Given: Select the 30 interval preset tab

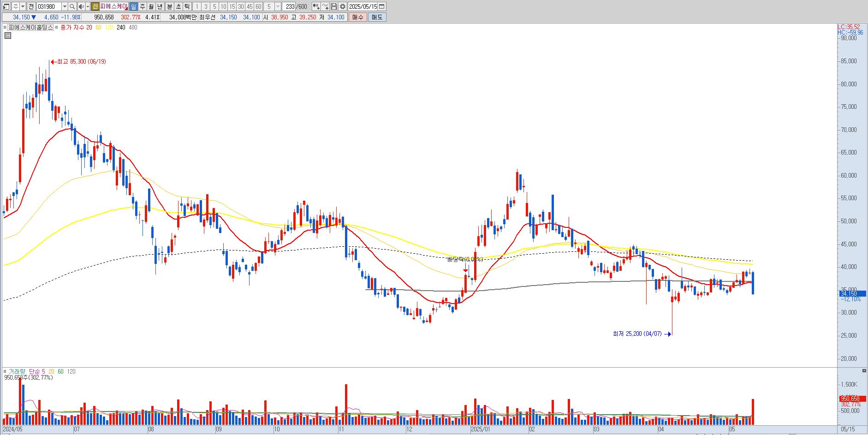Looking at the screenshot, I should click(241, 6).
